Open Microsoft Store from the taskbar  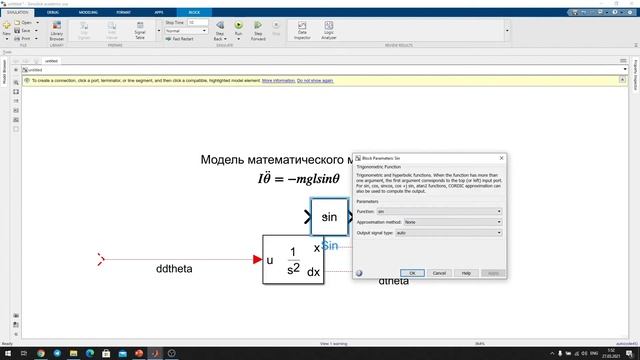[106, 353]
